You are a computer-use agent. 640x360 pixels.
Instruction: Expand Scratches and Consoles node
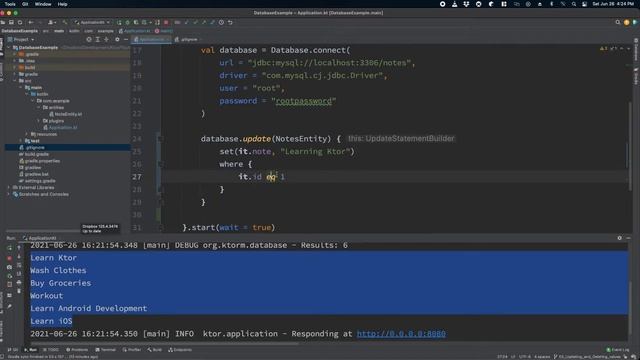point(9,194)
